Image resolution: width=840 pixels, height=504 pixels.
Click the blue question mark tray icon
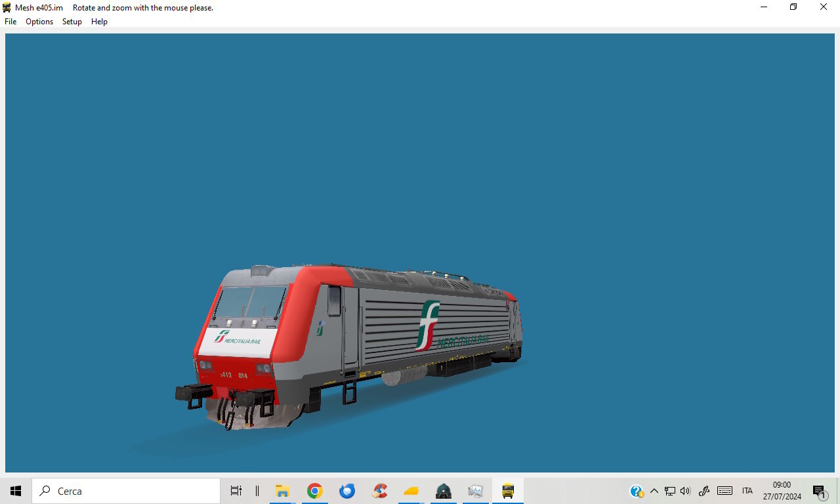point(637,491)
